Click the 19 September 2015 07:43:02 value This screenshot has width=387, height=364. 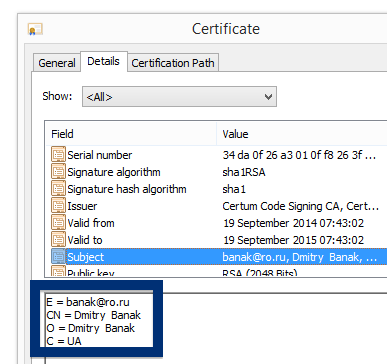point(293,240)
